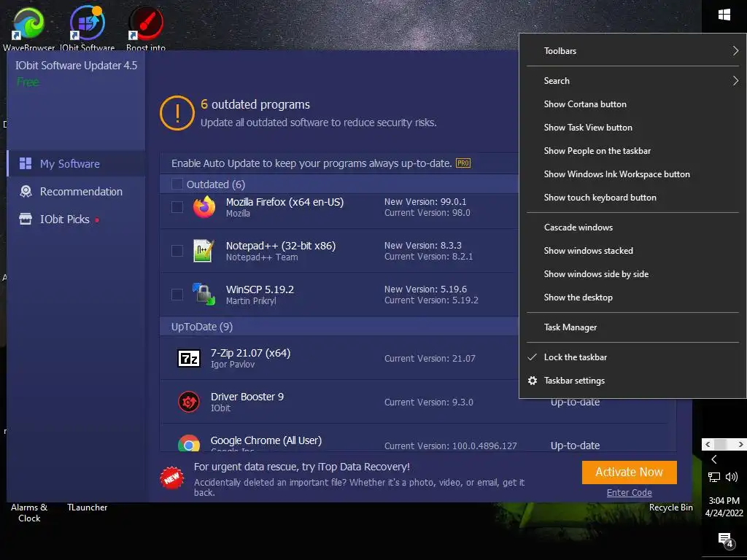747x560 pixels.
Task: Click the Google Chrome program icon
Action: (x=189, y=443)
